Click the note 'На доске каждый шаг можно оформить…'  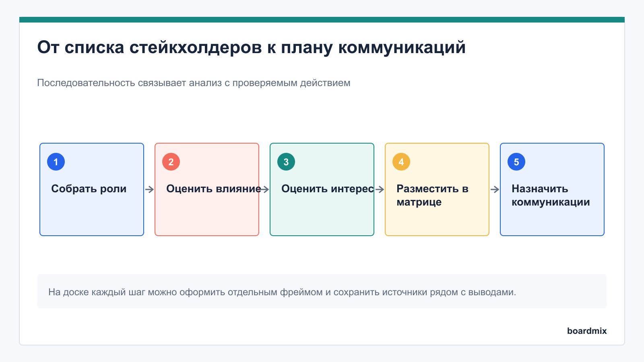click(x=322, y=292)
